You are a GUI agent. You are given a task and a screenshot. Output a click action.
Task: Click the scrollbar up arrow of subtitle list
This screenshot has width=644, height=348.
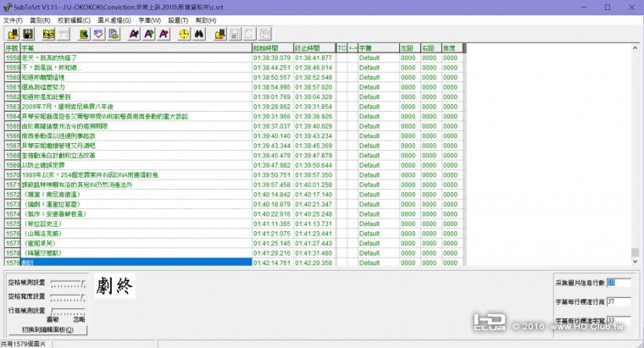[x=635, y=48]
